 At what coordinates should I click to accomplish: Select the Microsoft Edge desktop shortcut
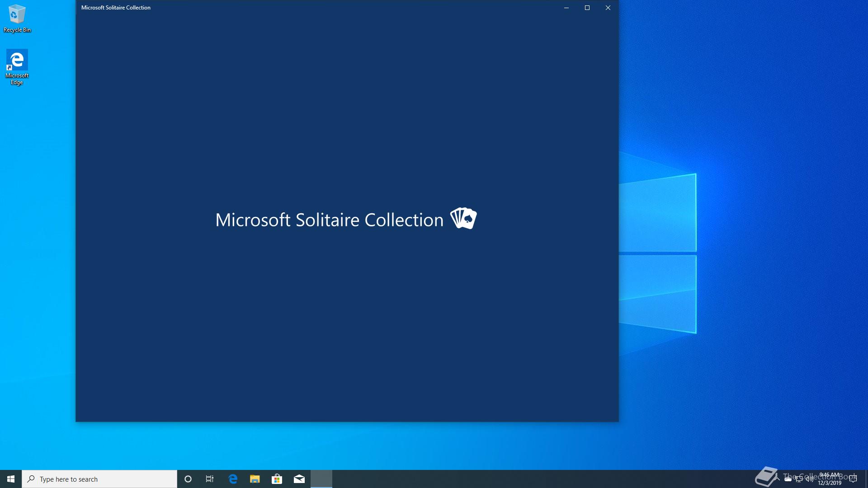[17, 67]
